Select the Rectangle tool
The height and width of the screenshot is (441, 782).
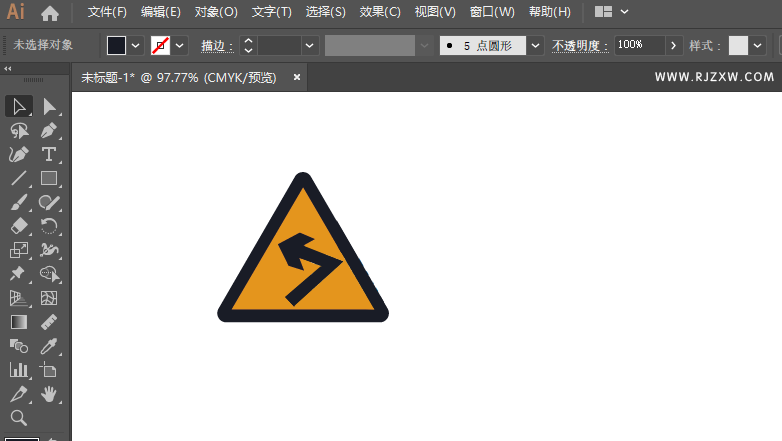49,179
